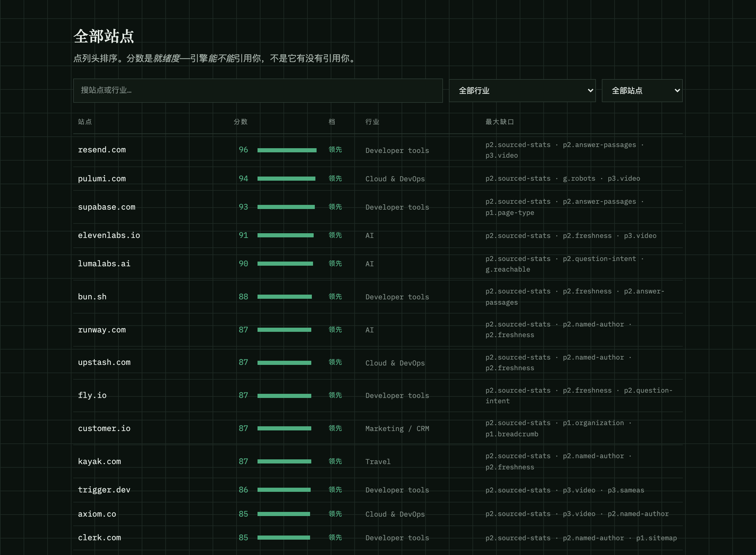Click the elevenlabs.io site name
Screen dimensions: 756x555
click(x=109, y=235)
